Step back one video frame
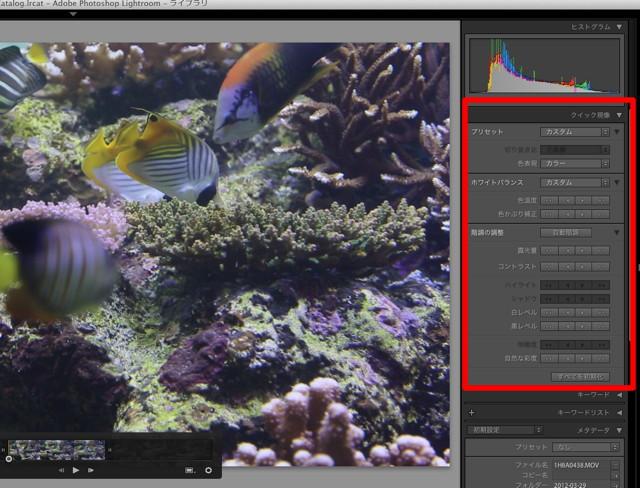Screen dimensions: 640x488 point(61,469)
